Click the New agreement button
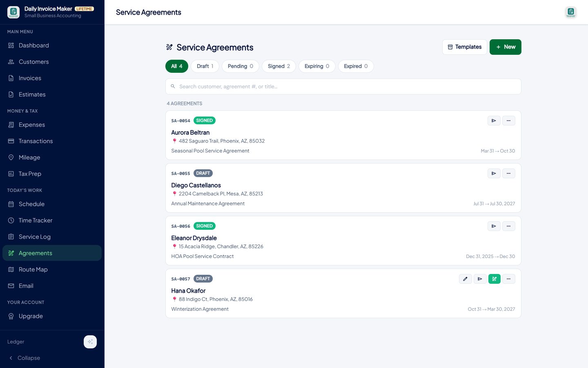This screenshot has height=368, width=588. click(506, 47)
